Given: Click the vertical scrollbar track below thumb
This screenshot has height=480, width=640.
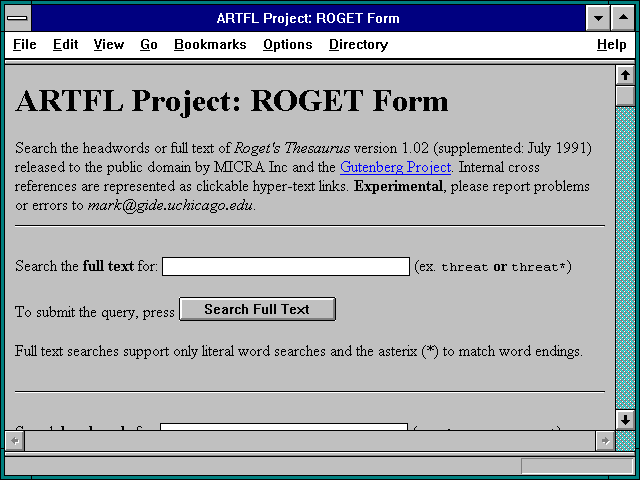Looking at the screenshot, I should tap(625, 257).
